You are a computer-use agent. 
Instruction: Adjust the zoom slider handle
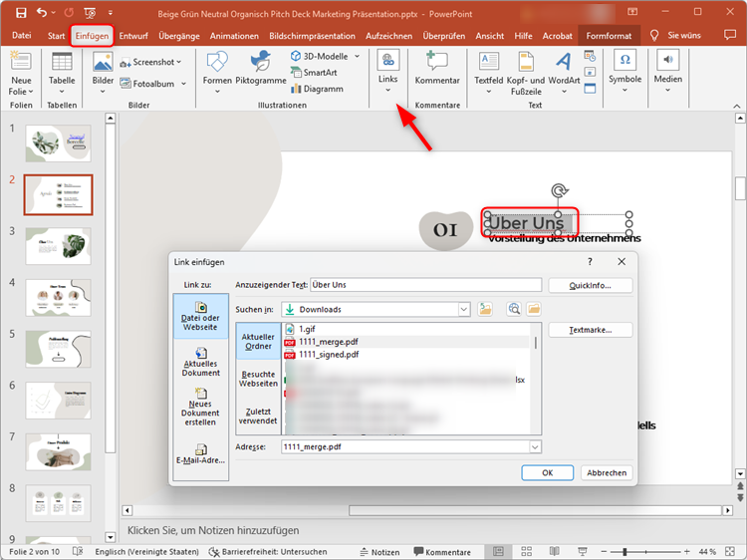tap(624, 551)
